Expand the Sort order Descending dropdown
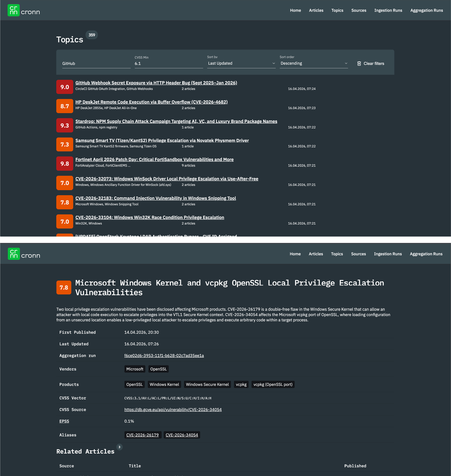Image resolution: width=451 pixels, height=476 pixels. (x=314, y=63)
